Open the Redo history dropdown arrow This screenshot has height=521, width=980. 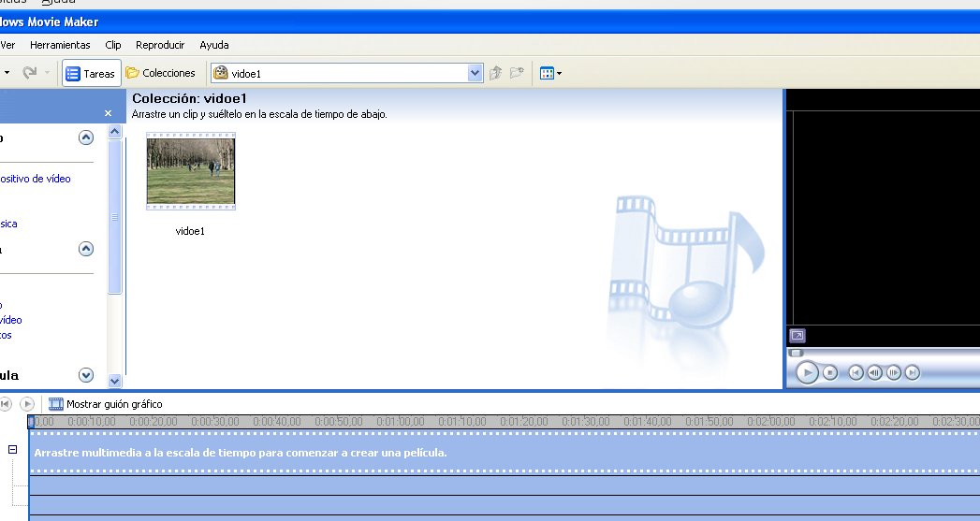coord(47,73)
